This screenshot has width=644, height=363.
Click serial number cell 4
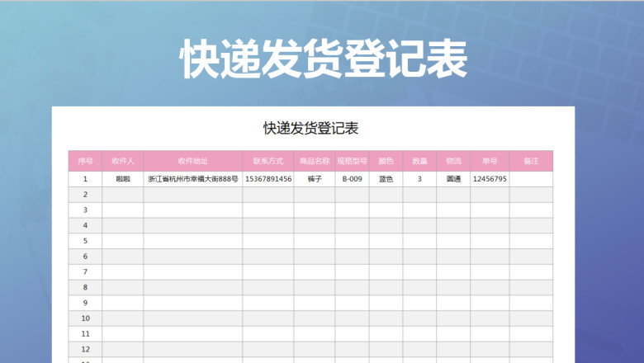[x=85, y=225]
